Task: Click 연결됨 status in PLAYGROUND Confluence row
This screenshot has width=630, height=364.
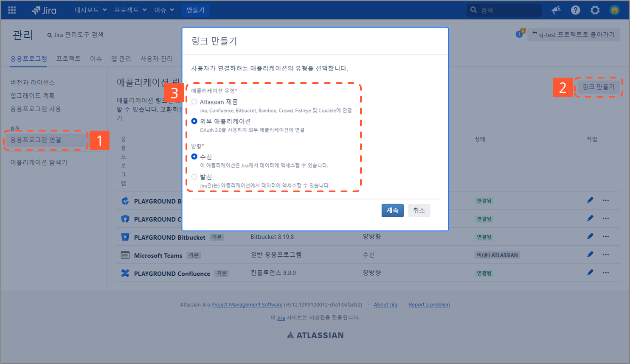Action: (x=484, y=273)
